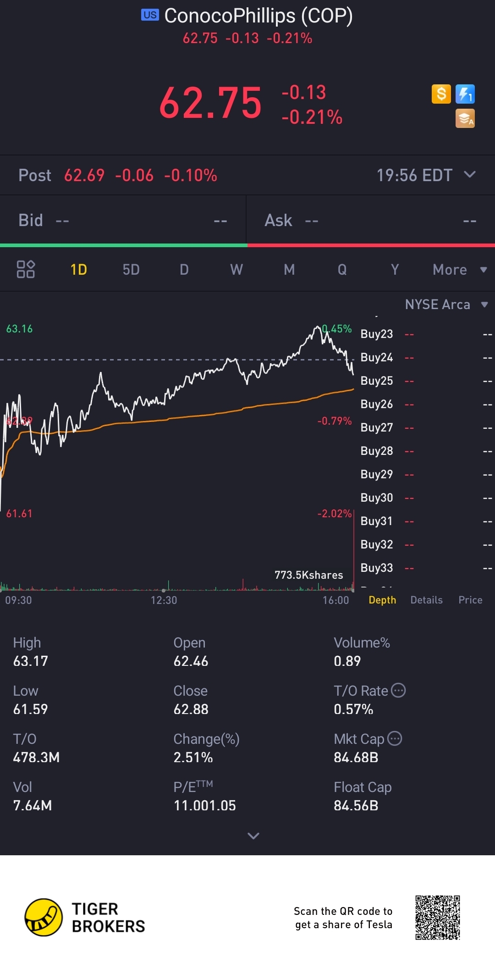Tap the ConocoPhillips (COP) title
Screen dimensions: 495x980
pos(258,16)
